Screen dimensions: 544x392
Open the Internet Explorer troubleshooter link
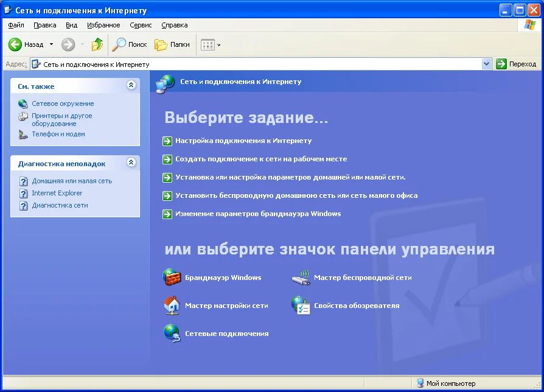(x=57, y=193)
